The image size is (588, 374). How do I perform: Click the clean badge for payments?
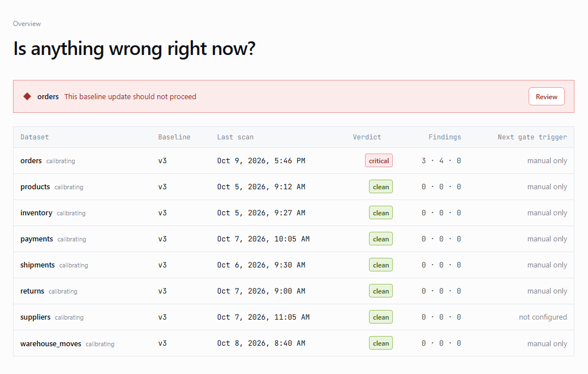381,239
